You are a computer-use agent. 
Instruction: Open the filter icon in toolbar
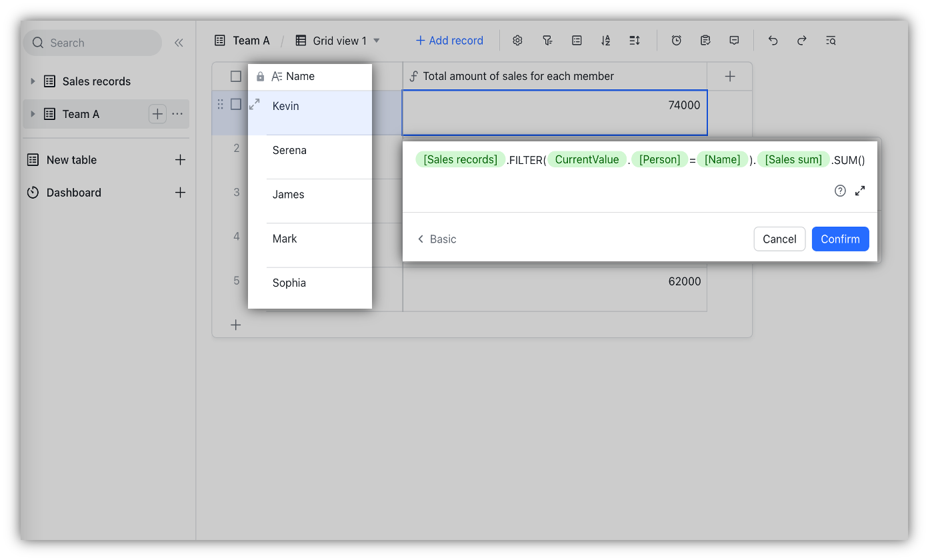click(547, 41)
